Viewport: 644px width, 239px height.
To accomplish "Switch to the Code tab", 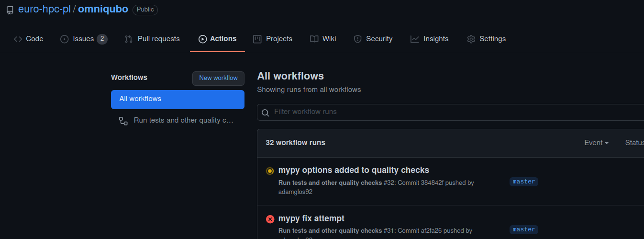I will pos(29,39).
